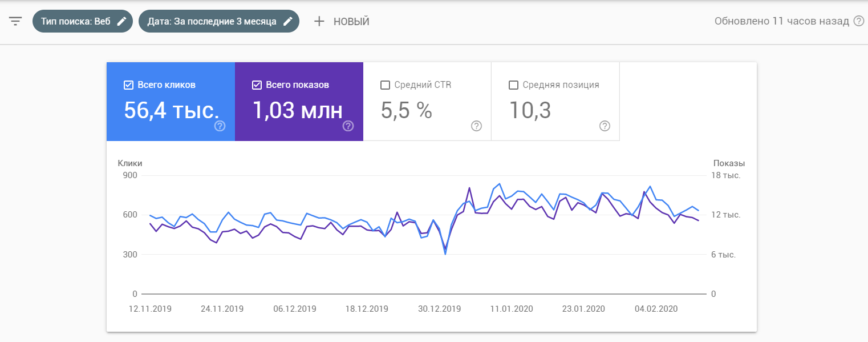Open help icon on total clicks card

tap(220, 126)
